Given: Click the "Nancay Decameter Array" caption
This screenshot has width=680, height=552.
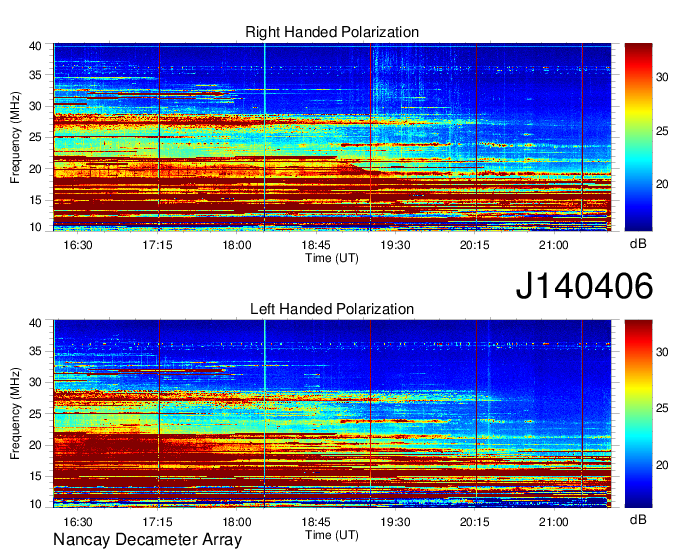Looking at the screenshot, I should click(147, 540).
